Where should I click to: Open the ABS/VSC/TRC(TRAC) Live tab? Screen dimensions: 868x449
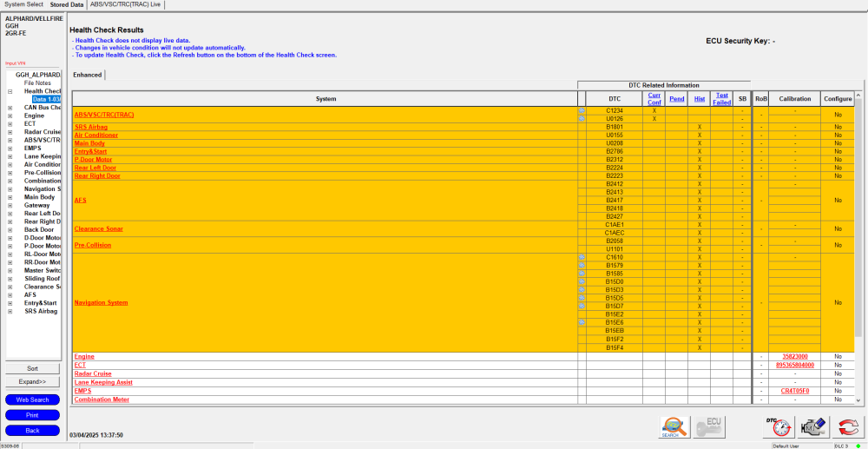pyautogui.click(x=125, y=4)
